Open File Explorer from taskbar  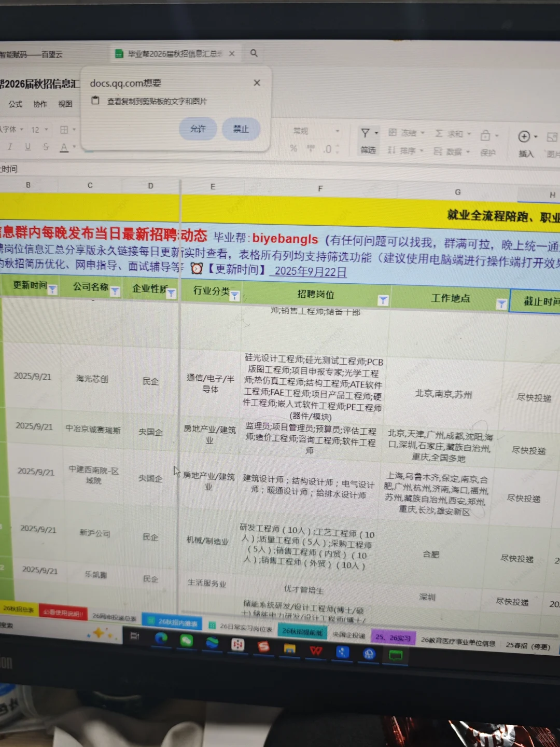pos(289,648)
